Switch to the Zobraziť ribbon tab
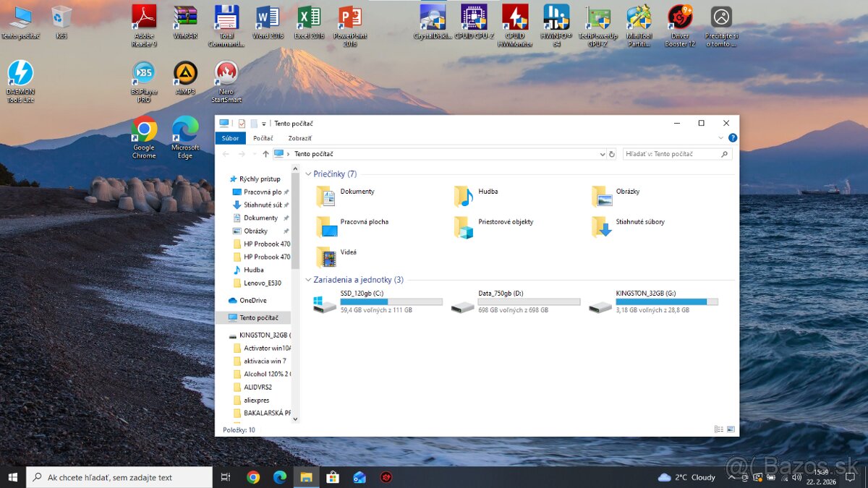868x488 pixels. point(299,137)
